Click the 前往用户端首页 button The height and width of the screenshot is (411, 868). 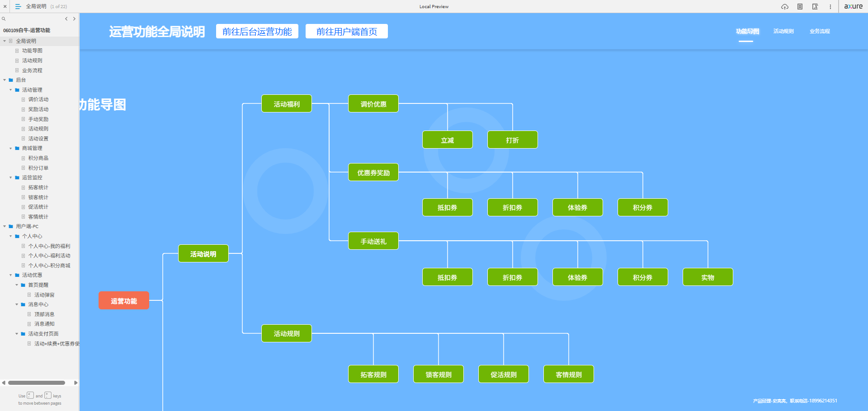pos(346,32)
